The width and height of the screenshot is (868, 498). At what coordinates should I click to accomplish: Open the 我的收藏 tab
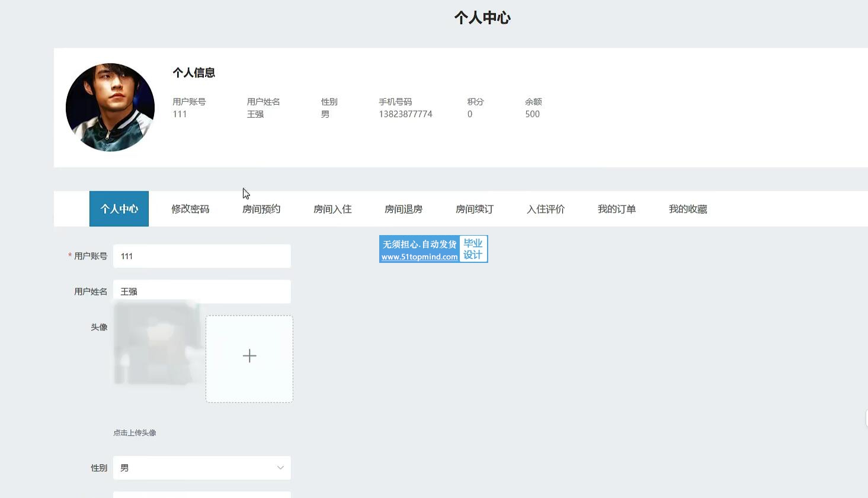tap(688, 209)
